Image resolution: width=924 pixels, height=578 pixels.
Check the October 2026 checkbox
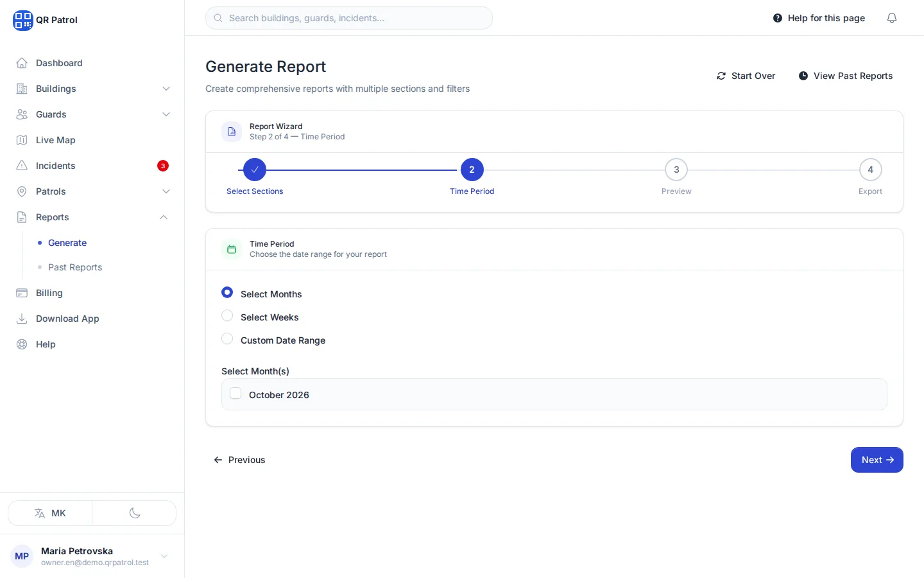tap(235, 393)
